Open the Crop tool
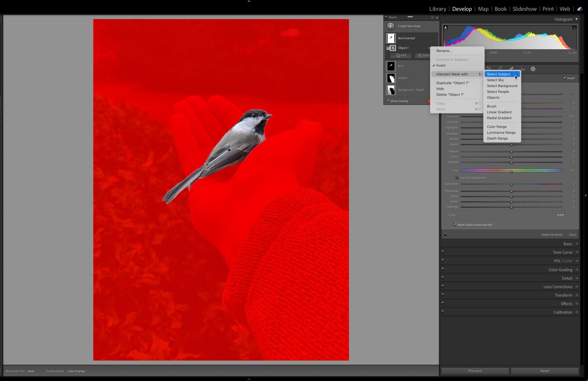The image size is (588, 381). point(500,69)
